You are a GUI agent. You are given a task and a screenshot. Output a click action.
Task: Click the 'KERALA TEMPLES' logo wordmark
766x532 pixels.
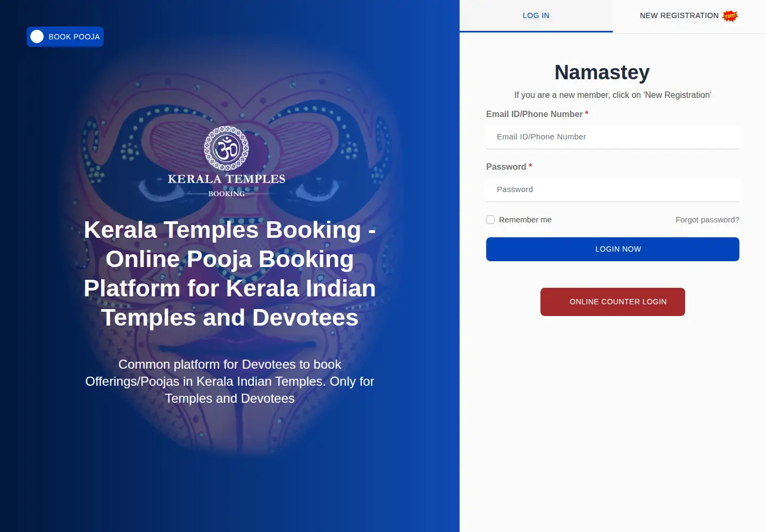pos(227,179)
